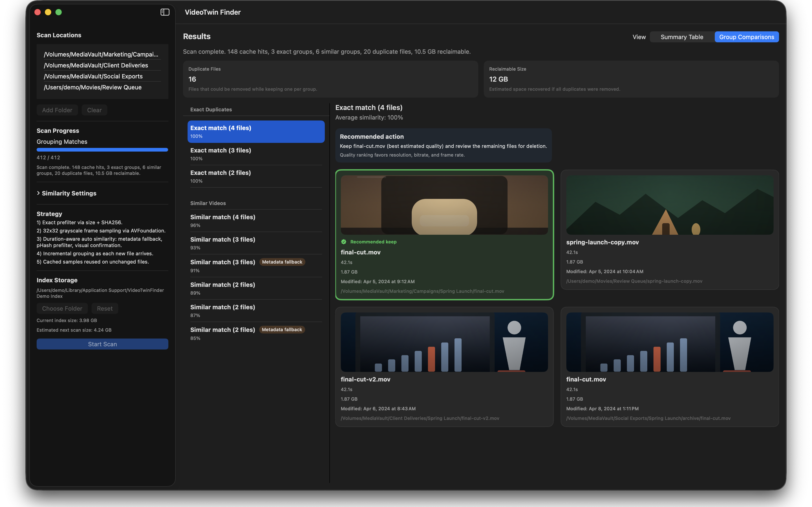Select the Group Comparisons view
This screenshot has width=812, height=507.
746,37
